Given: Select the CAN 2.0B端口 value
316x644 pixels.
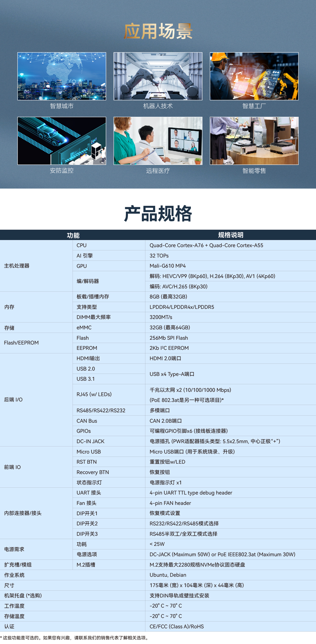Looking at the screenshot, I should (x=166, y=421).
